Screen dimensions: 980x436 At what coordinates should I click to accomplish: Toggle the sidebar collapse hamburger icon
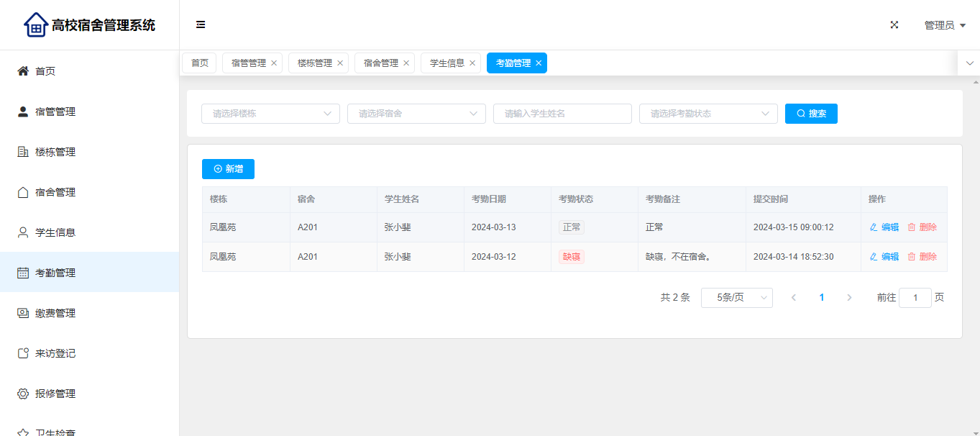pos(201,25)
